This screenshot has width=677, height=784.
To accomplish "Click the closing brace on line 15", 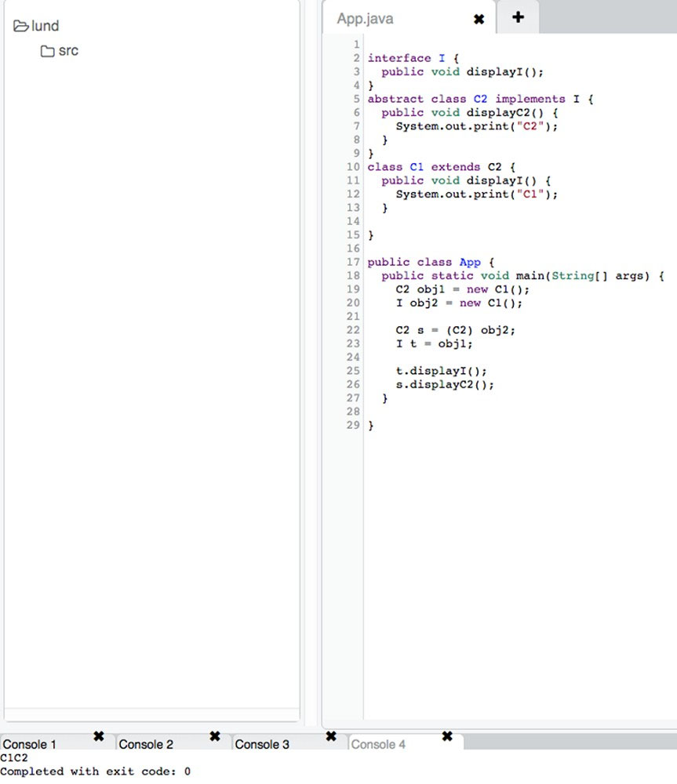I will click(371, 235).
